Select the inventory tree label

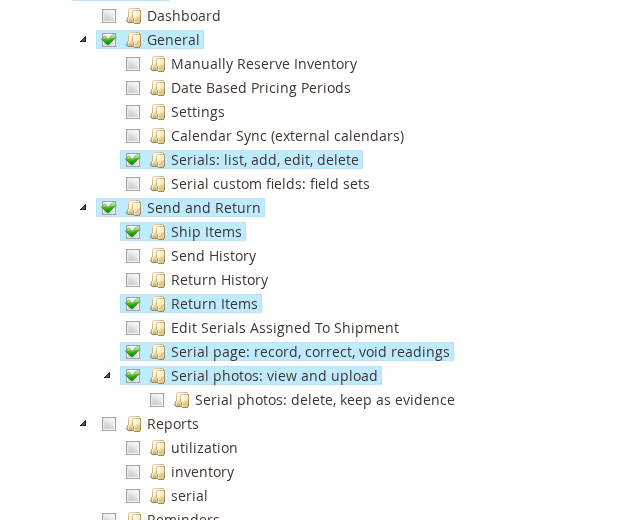202,472
